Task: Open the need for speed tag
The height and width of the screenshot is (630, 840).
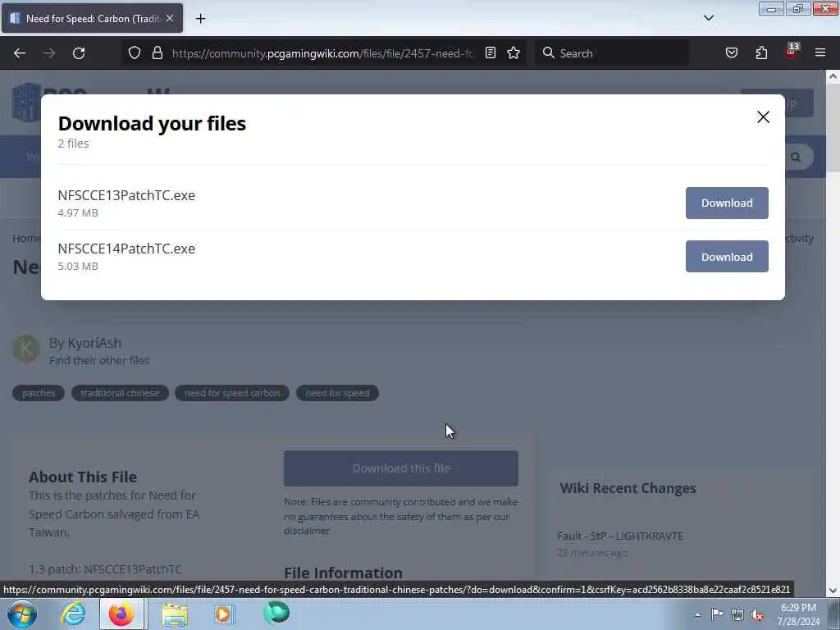Action: tap(337, 393)
